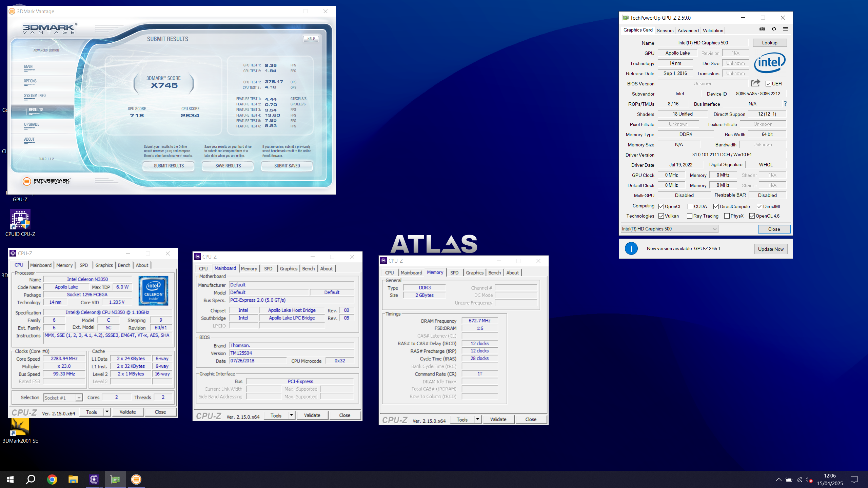
Task: Click Update Now for GPU-Z
Action: (771, 249)
